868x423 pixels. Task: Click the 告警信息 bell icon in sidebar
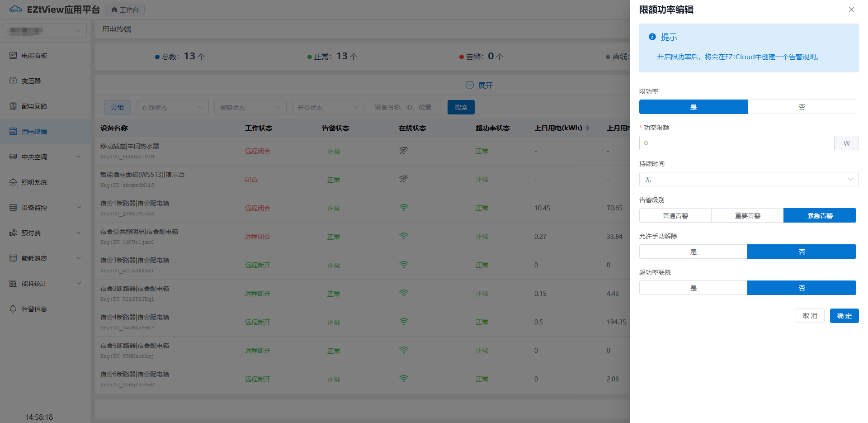click(x=13, y=309)
